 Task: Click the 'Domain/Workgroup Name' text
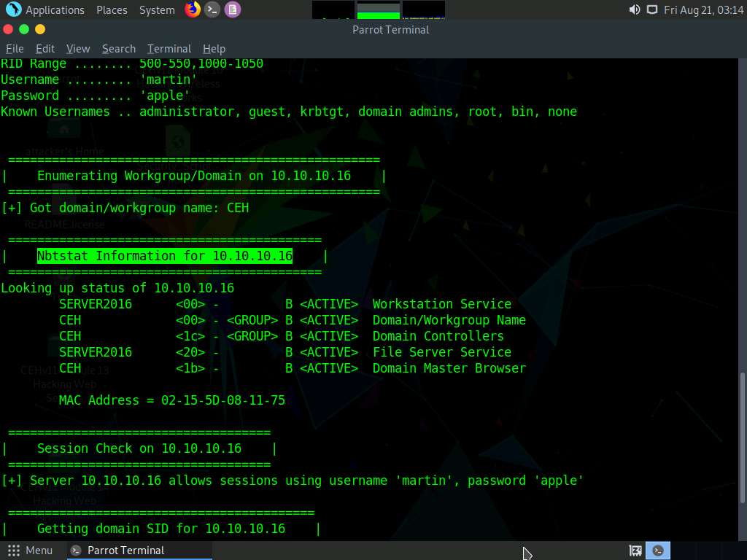tap(449, 320)
